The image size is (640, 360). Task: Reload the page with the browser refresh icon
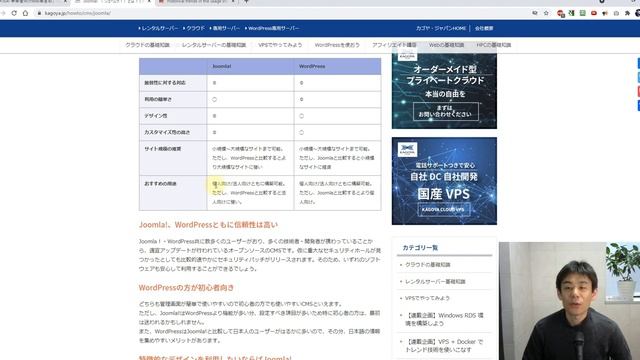click(x=14, y=13)
